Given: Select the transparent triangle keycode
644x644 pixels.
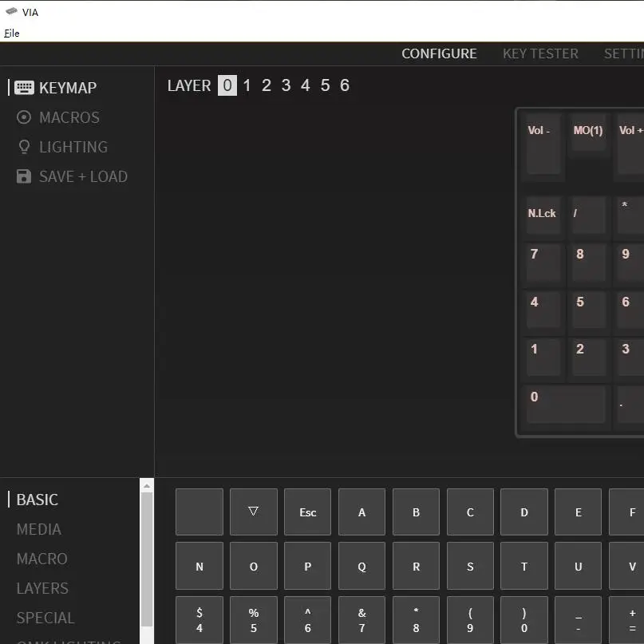Looking at the screenshot, I should pos(253,512).
